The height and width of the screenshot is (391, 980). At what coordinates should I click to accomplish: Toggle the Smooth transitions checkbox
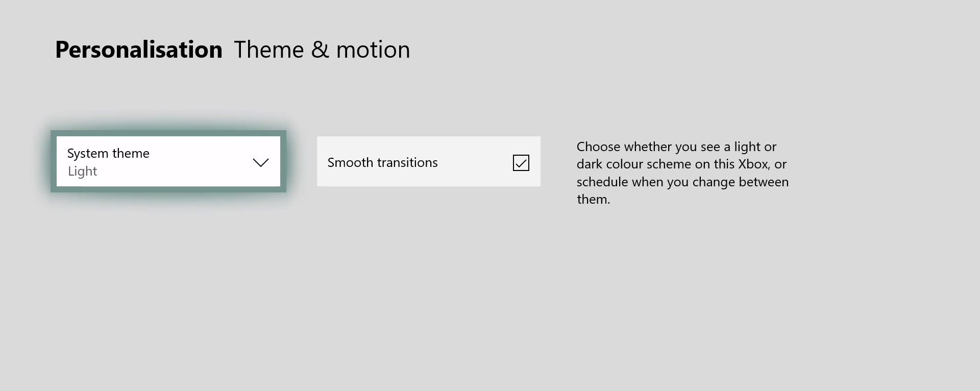(521, 163)
